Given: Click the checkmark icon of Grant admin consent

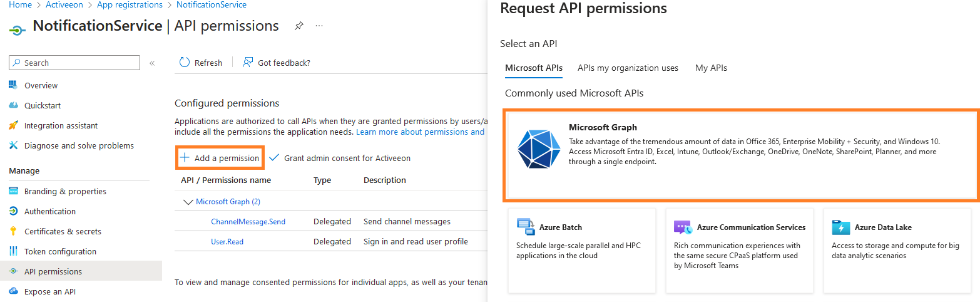Looking at the screenshot, I should click(x=274, y=158).
